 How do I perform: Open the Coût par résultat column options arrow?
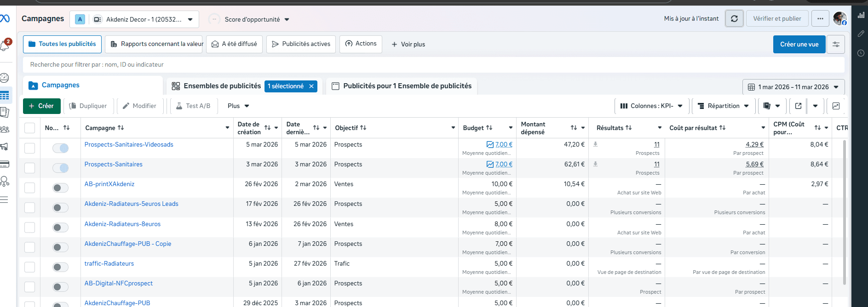[x=763, y=128]
